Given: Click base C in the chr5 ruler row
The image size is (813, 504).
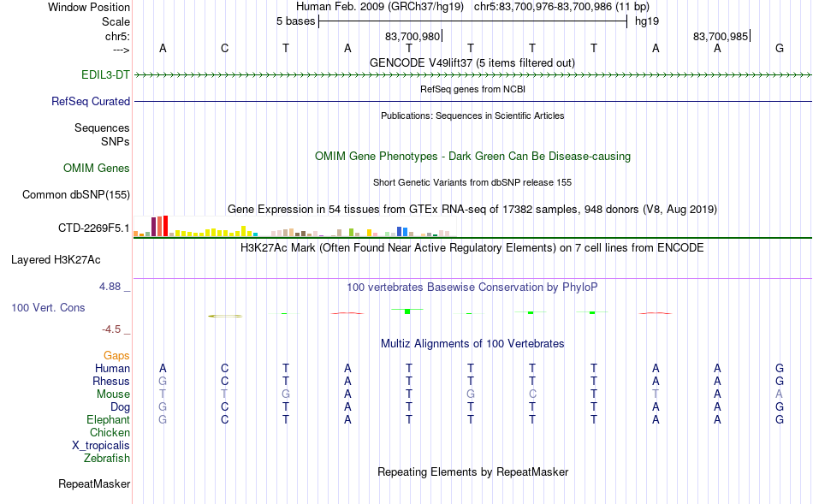Looking at the screenshot, I should (224, 48).
